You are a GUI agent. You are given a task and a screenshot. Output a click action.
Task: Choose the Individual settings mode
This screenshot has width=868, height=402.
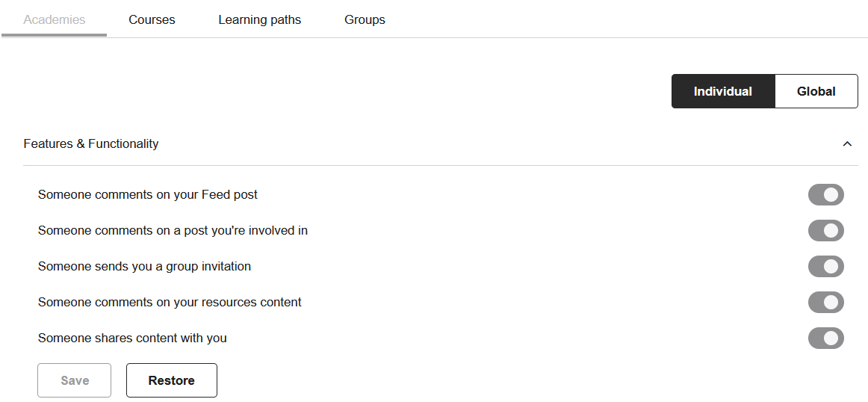point(723,91)
